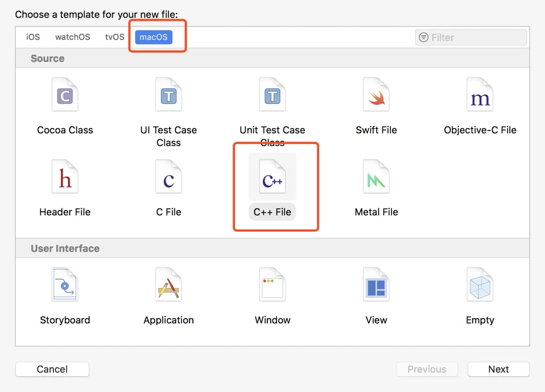Image resolution: width=545 pixels, height=392 pixels.
Task: Select the Header File template icon
Action: [x=65, y=176]
